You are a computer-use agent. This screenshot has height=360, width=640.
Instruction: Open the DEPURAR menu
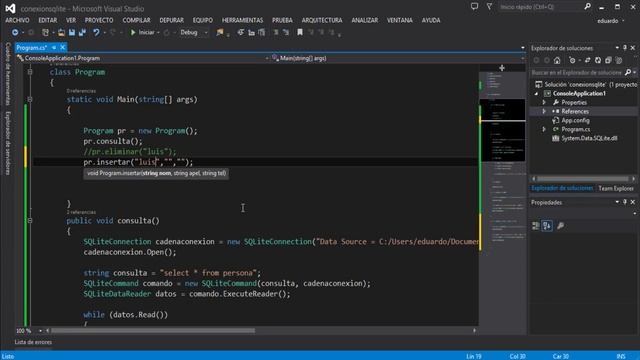(x=171, y=20)
